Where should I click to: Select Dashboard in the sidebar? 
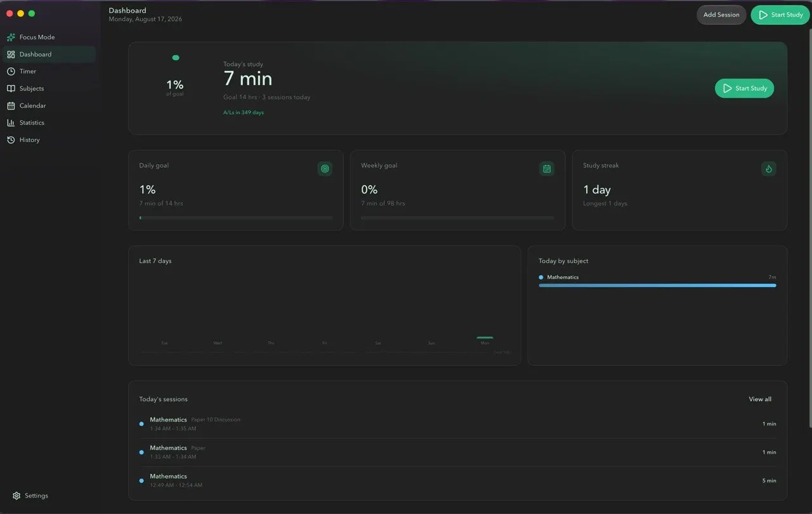49,55
